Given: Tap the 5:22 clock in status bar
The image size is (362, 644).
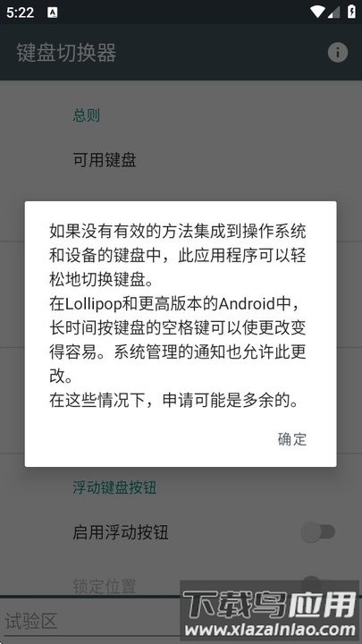Looking at the screenshot, I should (20, 13).
